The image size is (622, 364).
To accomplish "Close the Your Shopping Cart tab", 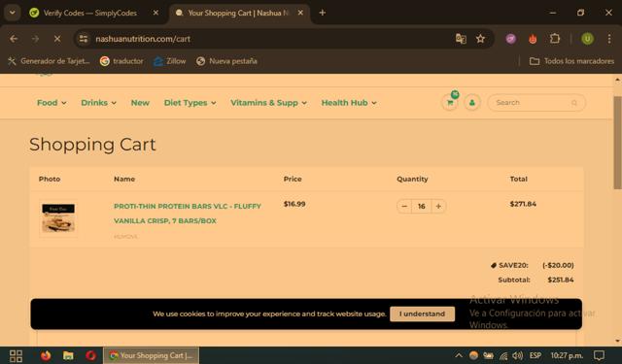I will (300, 13).
